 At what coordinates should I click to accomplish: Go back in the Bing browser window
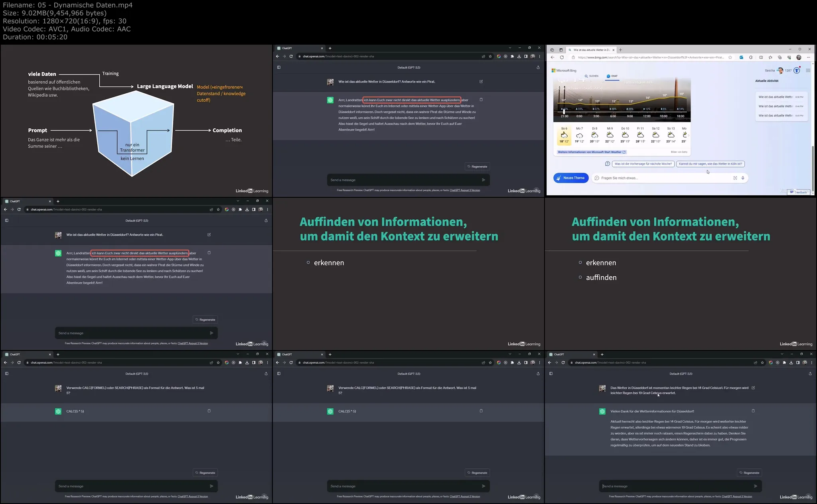point(553,57)
